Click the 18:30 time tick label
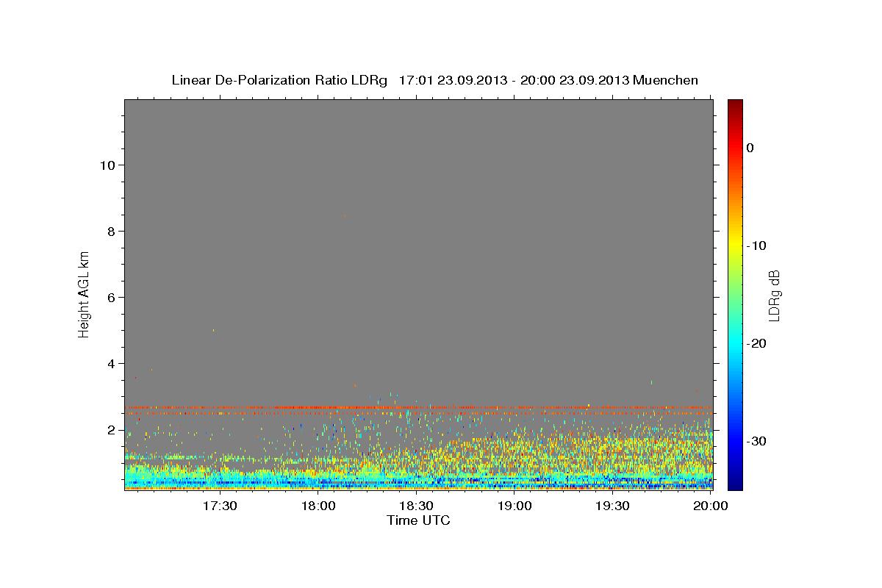 click(x=416, y=506)
